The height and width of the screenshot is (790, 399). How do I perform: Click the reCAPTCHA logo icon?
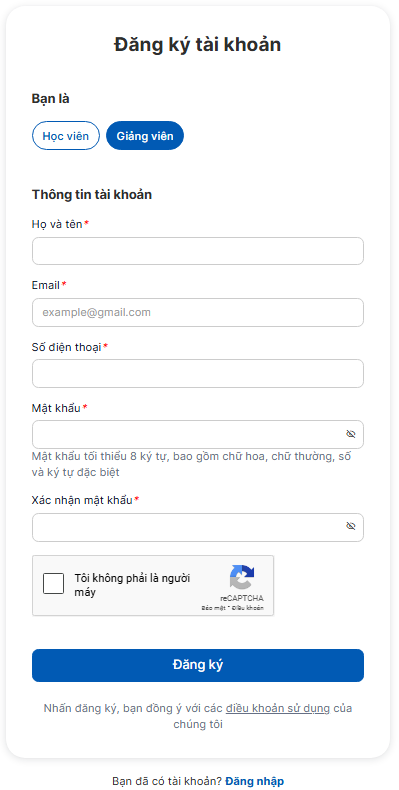click(x=242, y=577)
